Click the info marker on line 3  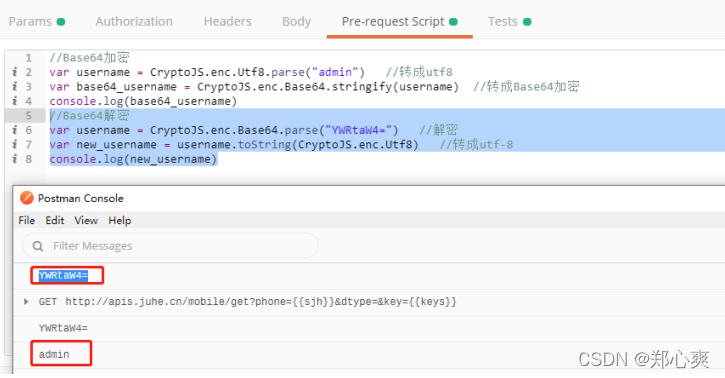[15, 86]
